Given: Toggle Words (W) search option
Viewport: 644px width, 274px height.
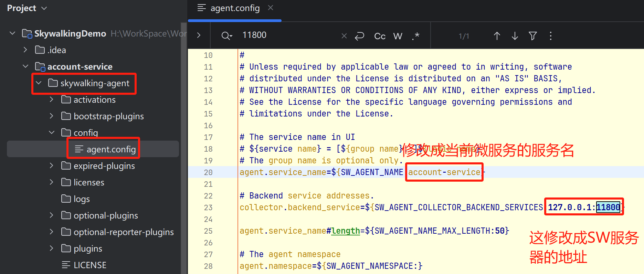Looking at the screenshot, I should 398,36.
